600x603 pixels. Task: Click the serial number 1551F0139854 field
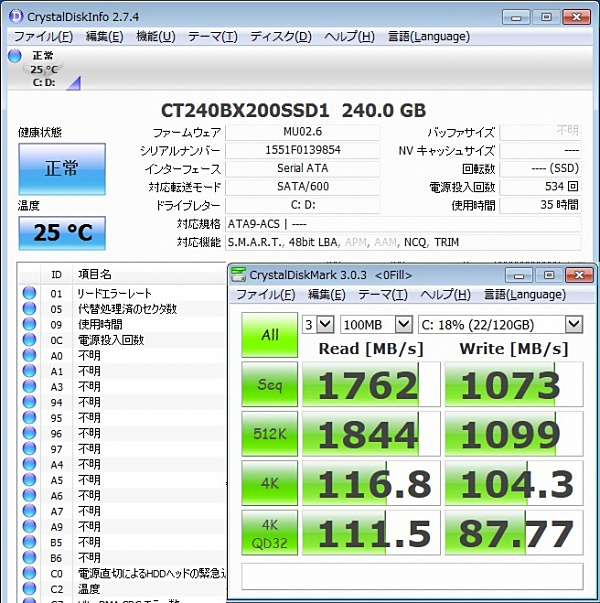pos(303,150)
